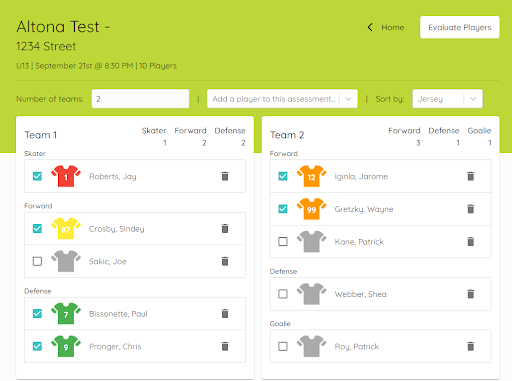Select the Team 1 heading
Image resolution: width=512 pixels, height=381 pixels.
click(41, 135)
